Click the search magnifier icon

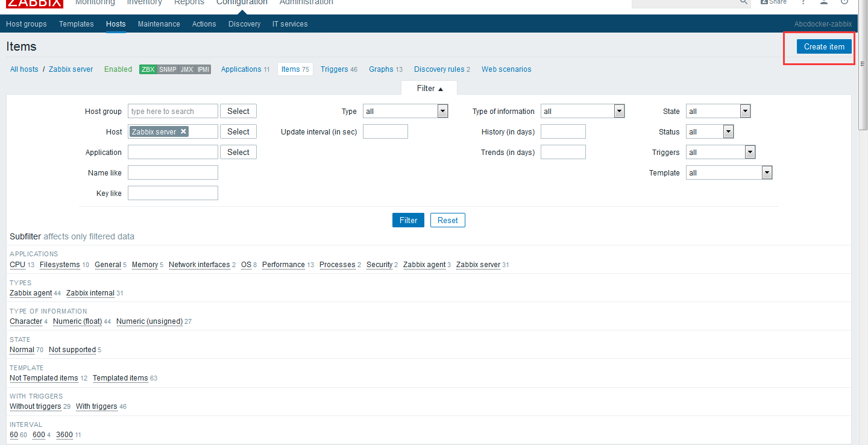tap(744, 2)
